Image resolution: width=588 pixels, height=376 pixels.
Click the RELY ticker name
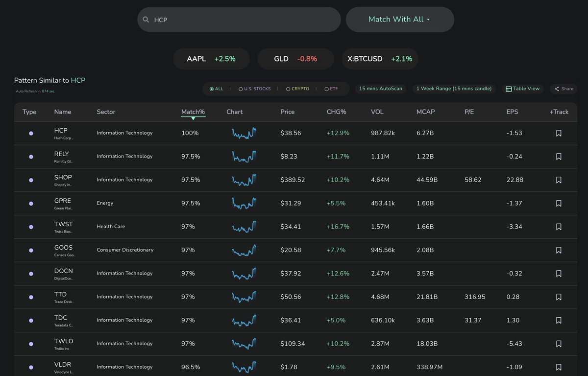pyautogui.click(x=61, y=154)
